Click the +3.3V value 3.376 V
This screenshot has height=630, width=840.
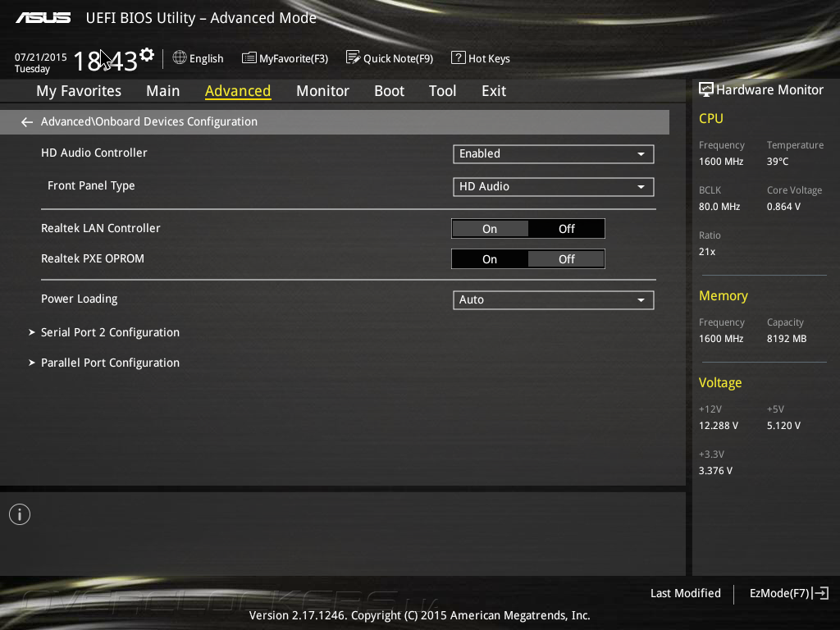click(715, 470)
